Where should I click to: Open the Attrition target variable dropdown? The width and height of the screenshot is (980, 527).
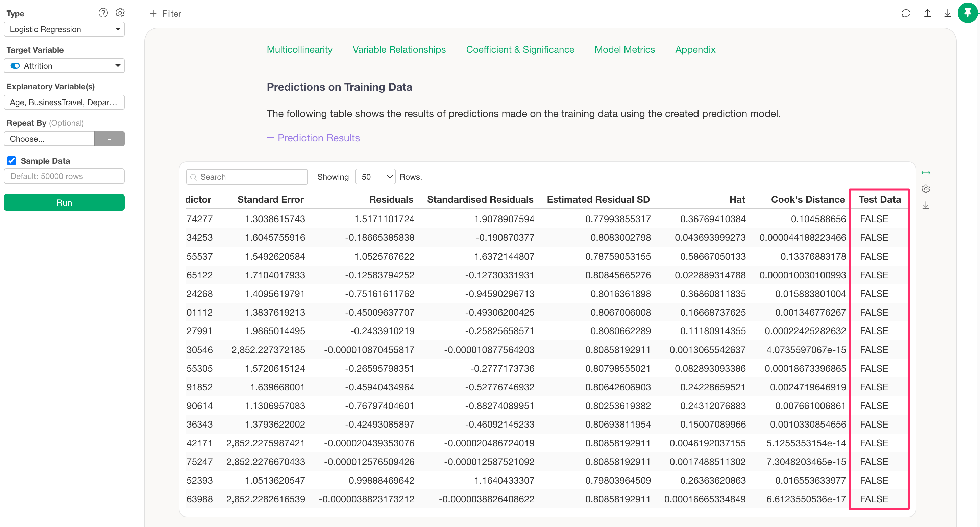(64, 66)
